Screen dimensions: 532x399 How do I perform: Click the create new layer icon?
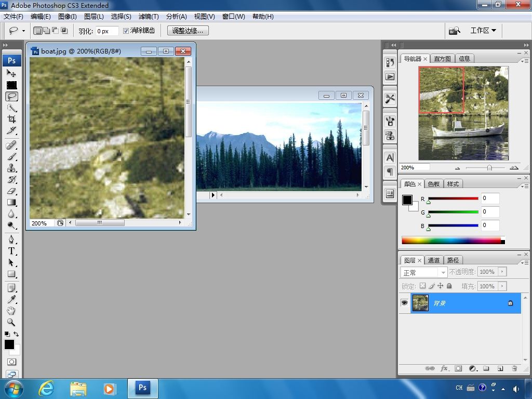tap(500, 368)
